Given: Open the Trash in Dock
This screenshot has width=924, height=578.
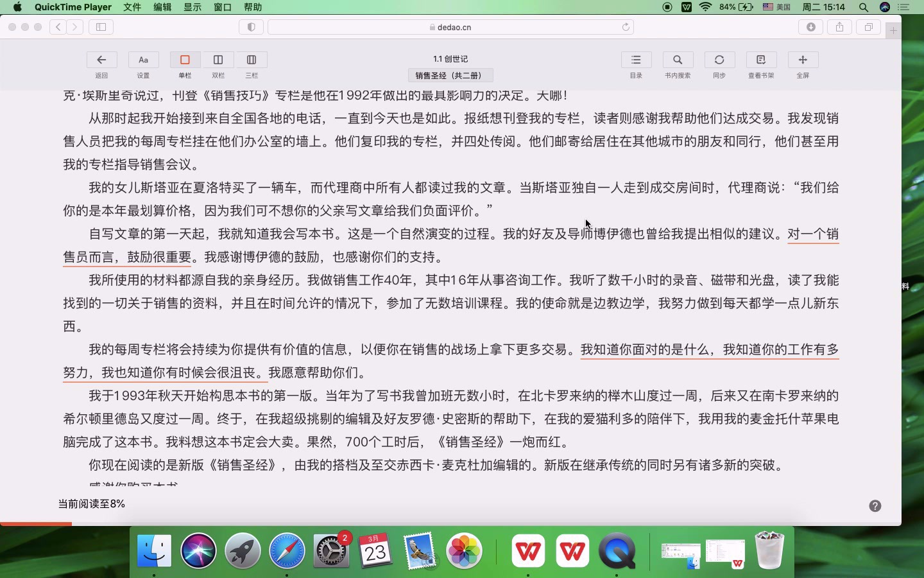Looking at the screenshot, I should [x=769, y=550].
